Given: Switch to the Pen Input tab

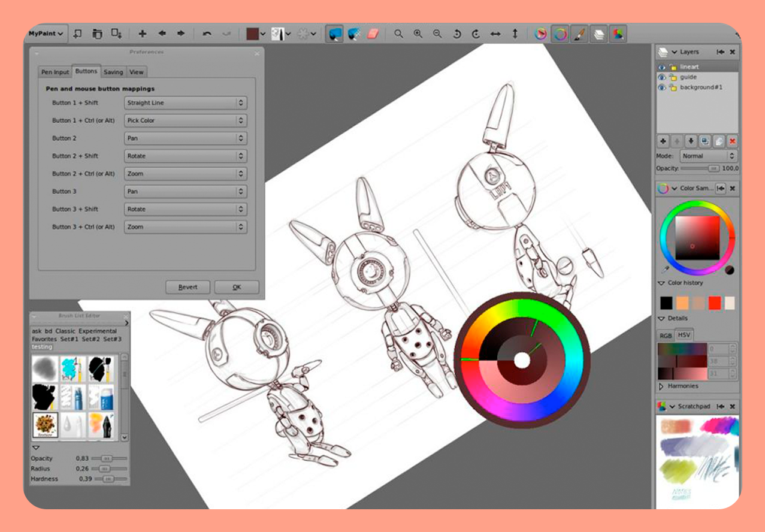Looking at the screenshot, I should tap(55, 72).
